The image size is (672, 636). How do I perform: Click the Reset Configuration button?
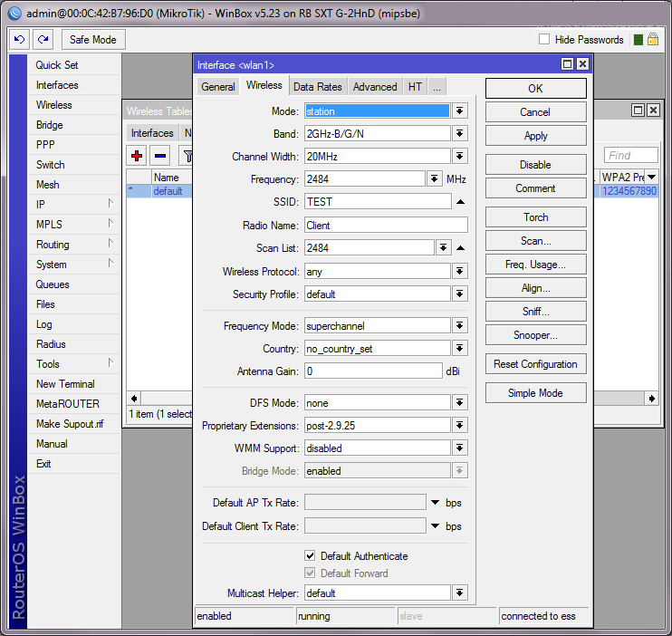[536, 364]
